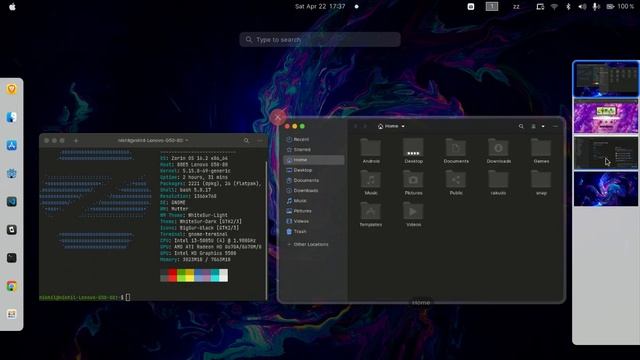This screenshot has width=640, height=360.
Task: Switch to third dark workspace thumbnail
Action: pos(606,153)
